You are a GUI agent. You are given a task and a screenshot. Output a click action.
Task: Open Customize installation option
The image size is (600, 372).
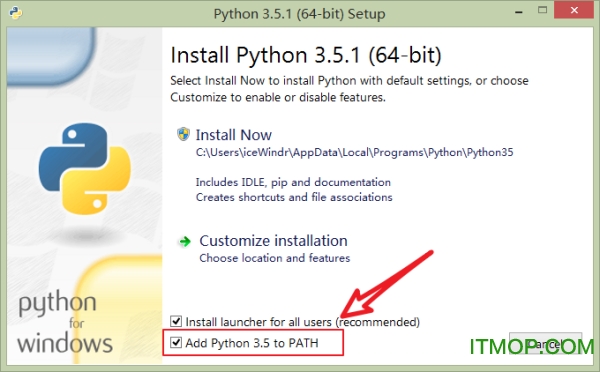coord(273,241)
